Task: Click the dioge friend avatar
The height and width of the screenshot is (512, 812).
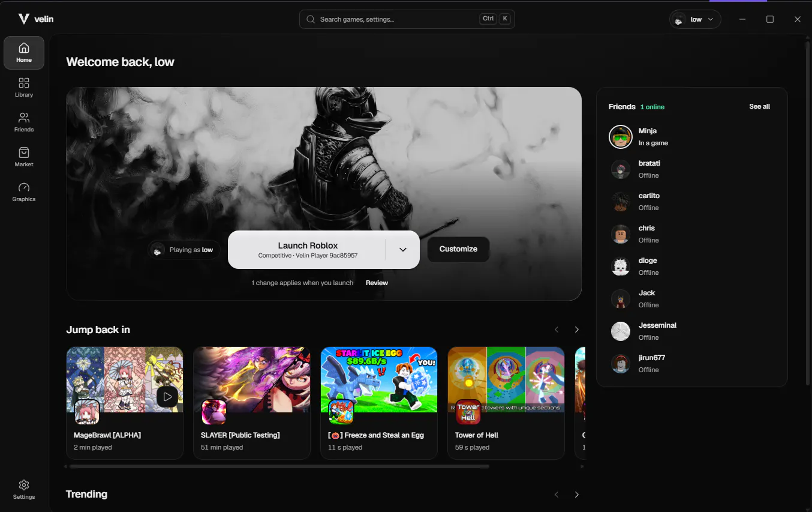Action: click(x=621, y=267)
